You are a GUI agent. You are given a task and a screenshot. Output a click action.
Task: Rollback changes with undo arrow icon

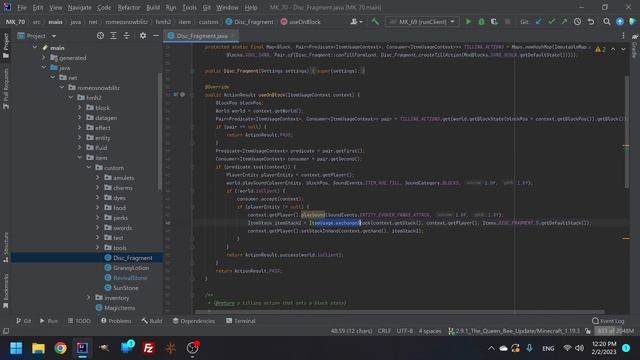point(591,22)
